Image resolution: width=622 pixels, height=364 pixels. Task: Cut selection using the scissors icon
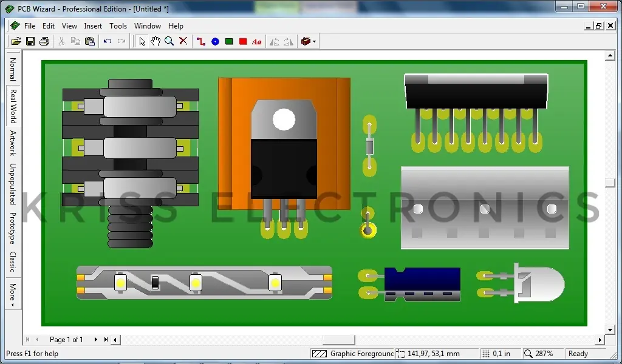tap(61, 41)
